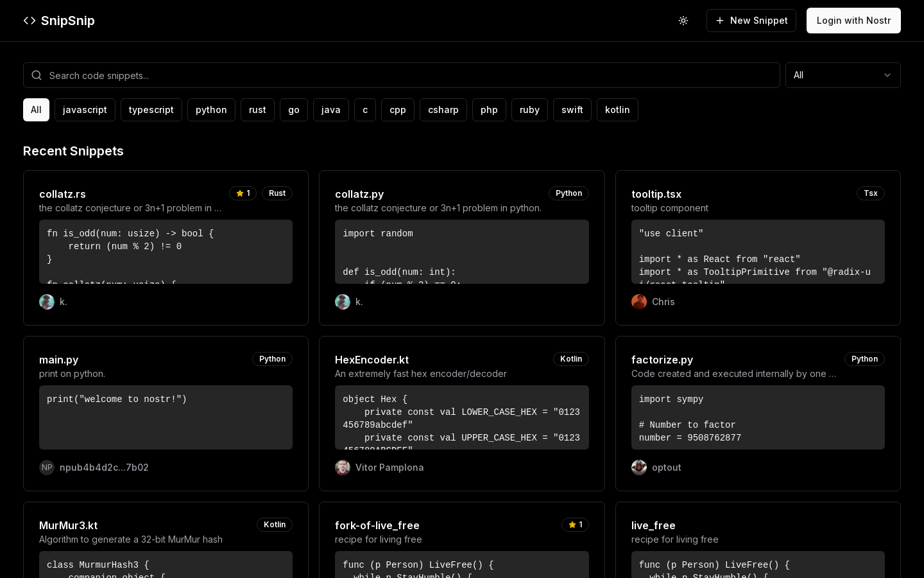This screenshot has height=578, width=924.
Task: Click the main.py code preview block
Action: click(166, 417)
